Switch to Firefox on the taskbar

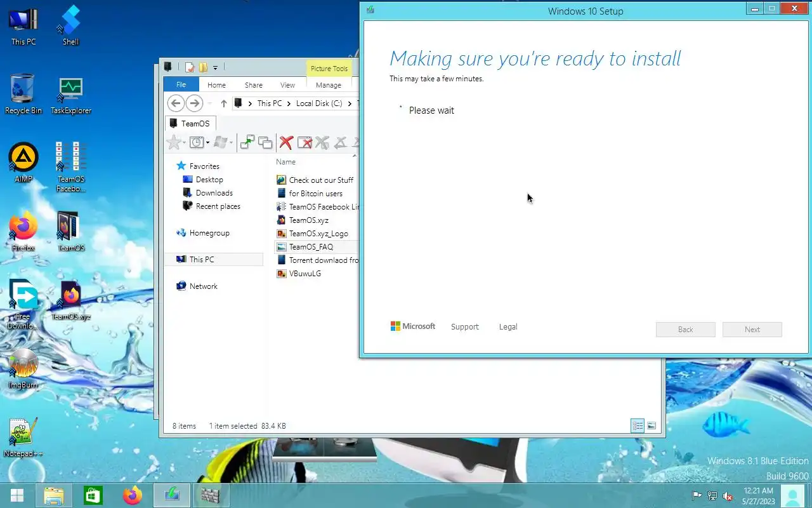(x=133, y=495)
